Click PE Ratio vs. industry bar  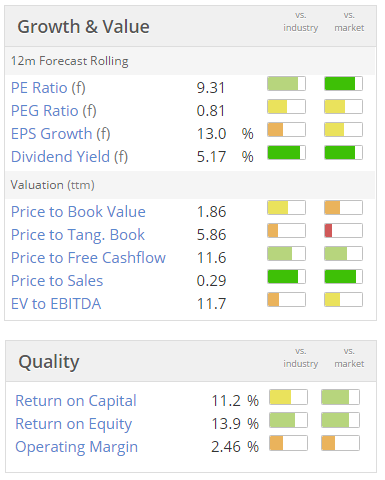pyautogui.click(x=286, y=84)
